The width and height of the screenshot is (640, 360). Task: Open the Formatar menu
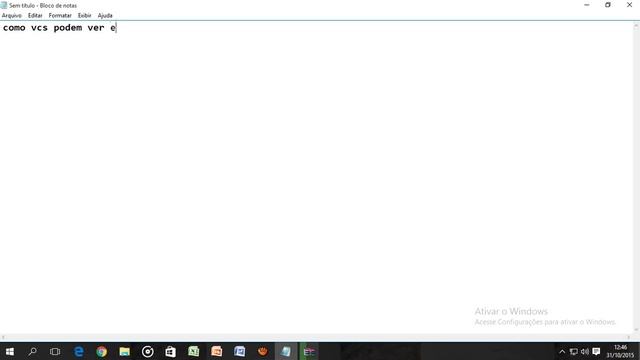(60, 16)
